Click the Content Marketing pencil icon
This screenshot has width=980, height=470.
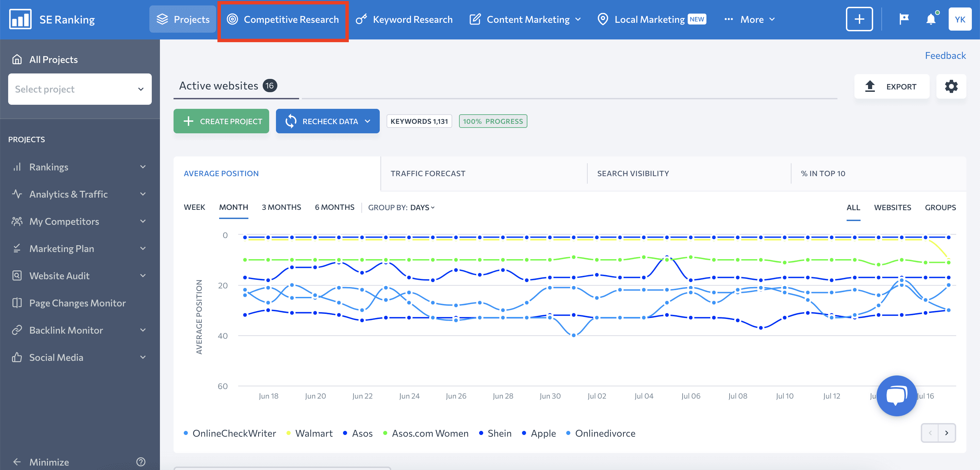(475, 19)
